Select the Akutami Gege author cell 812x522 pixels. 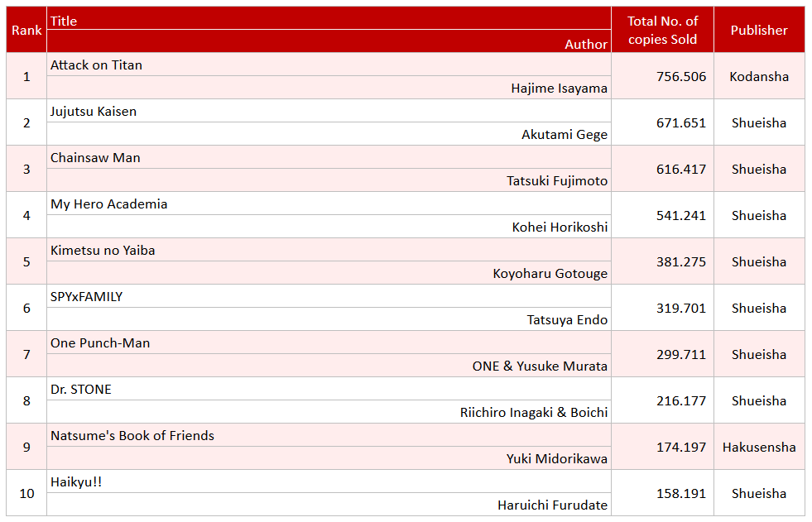[x=329, y=134]
